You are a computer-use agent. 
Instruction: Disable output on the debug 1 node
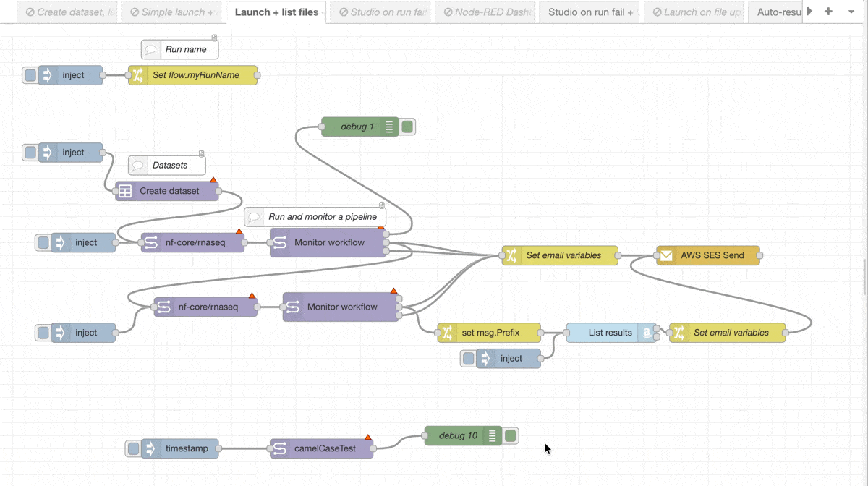[x=407, y=127]
